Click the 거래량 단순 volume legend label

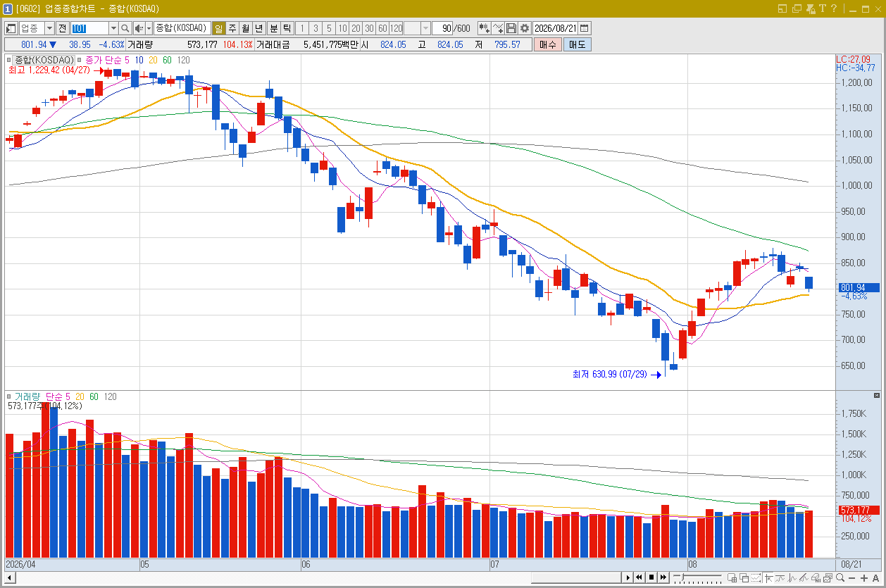(39, 396)
